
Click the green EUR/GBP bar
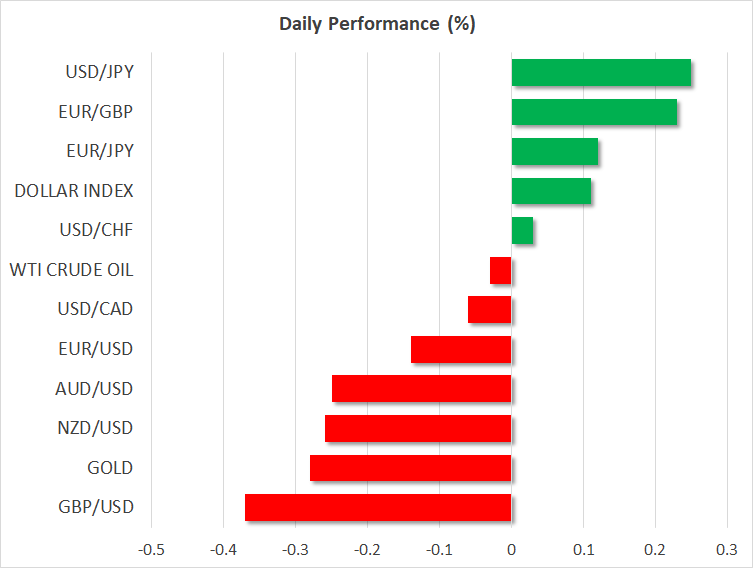click(x=594, y=112)
